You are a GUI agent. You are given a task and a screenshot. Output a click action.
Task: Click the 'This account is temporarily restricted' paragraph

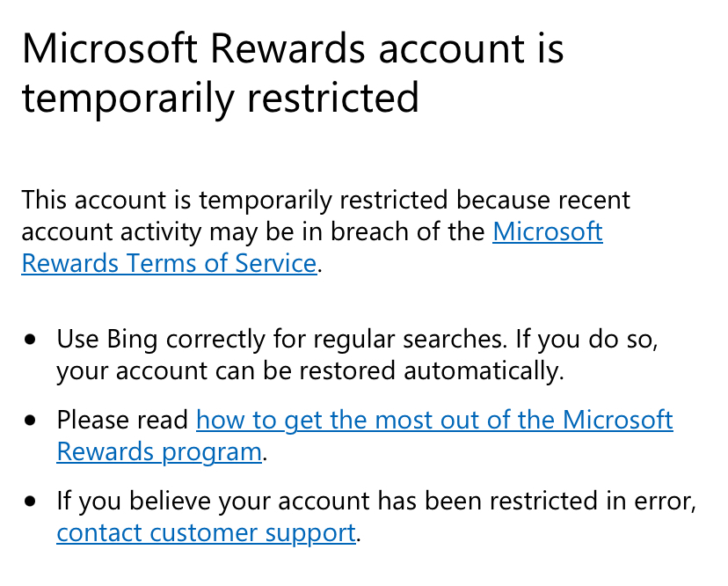(x=325, y=231)
